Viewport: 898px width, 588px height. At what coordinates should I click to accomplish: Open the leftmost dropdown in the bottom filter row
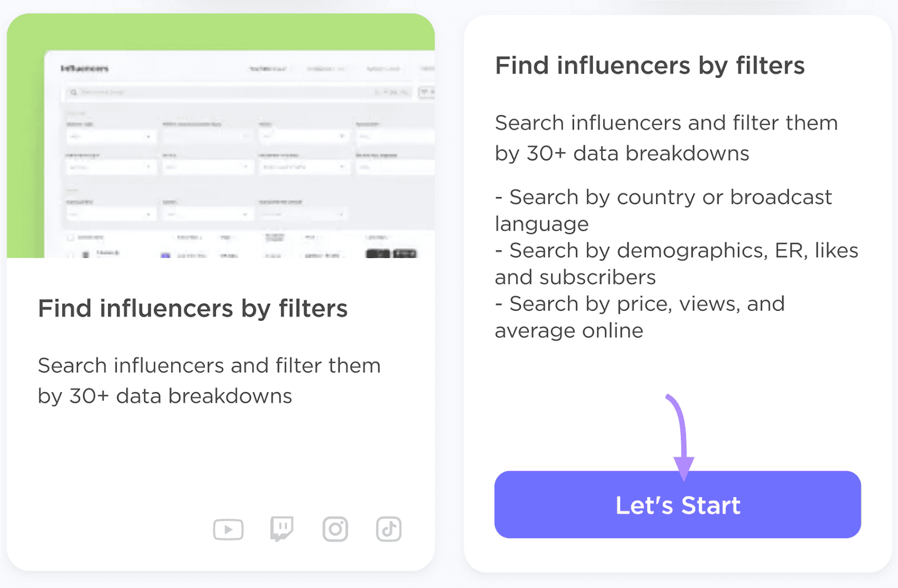coord(111,214)
